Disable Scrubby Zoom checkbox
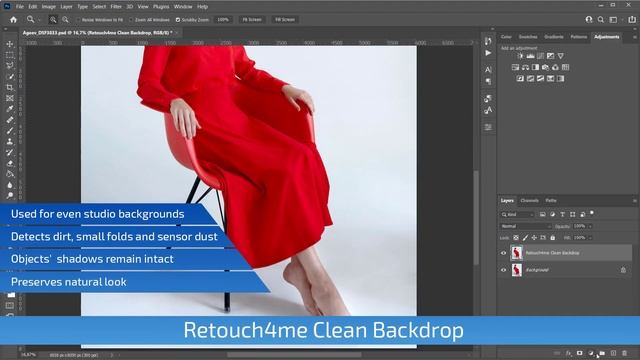The height and width of the screenshot is (360, 640). click(178, 20)
